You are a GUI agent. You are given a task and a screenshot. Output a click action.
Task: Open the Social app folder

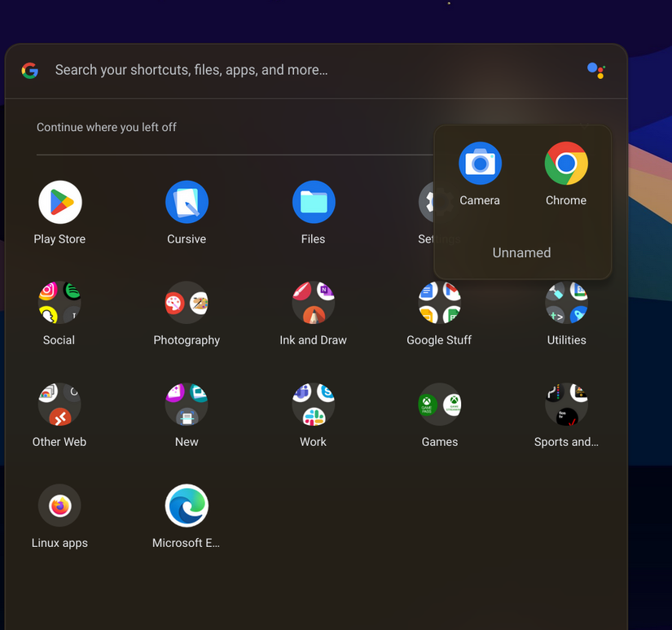(x=59, y=302)
